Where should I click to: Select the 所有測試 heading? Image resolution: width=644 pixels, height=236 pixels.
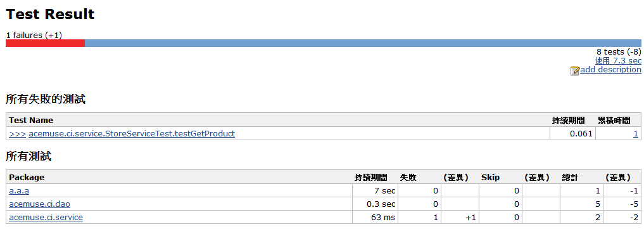[x=28, y=156]
